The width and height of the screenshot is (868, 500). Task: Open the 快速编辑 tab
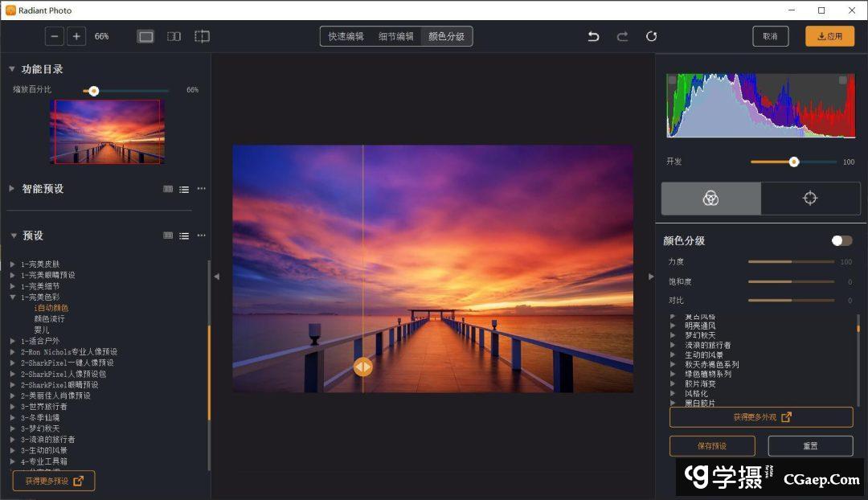tap(346, 36)
